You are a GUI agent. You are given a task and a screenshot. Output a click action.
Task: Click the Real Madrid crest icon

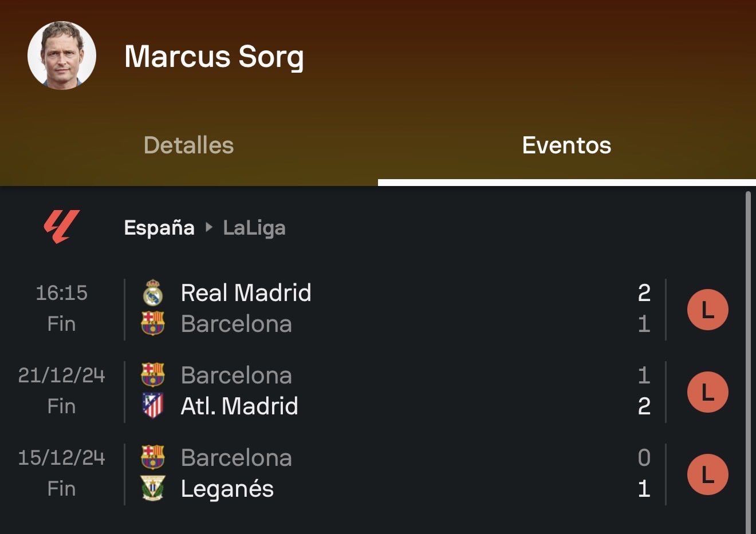tap(153, 293)
